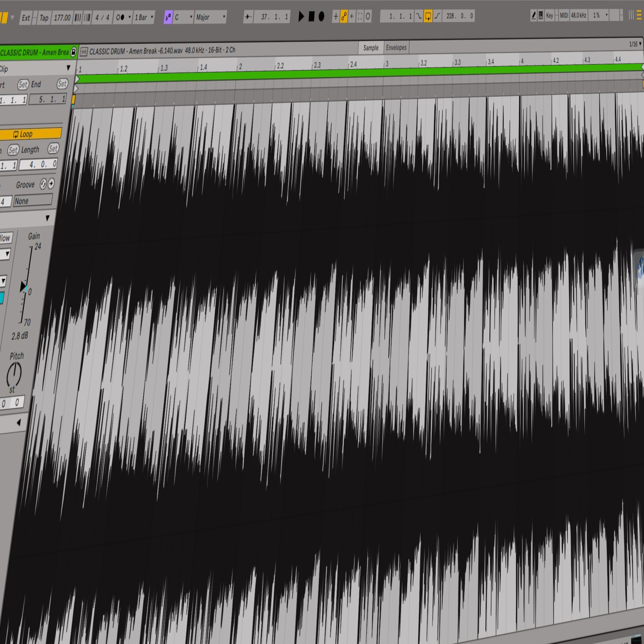The image size is (644, 644).
Task: Click the Tap tempo button
Action: pyautogui.click(x=44, y=18)
